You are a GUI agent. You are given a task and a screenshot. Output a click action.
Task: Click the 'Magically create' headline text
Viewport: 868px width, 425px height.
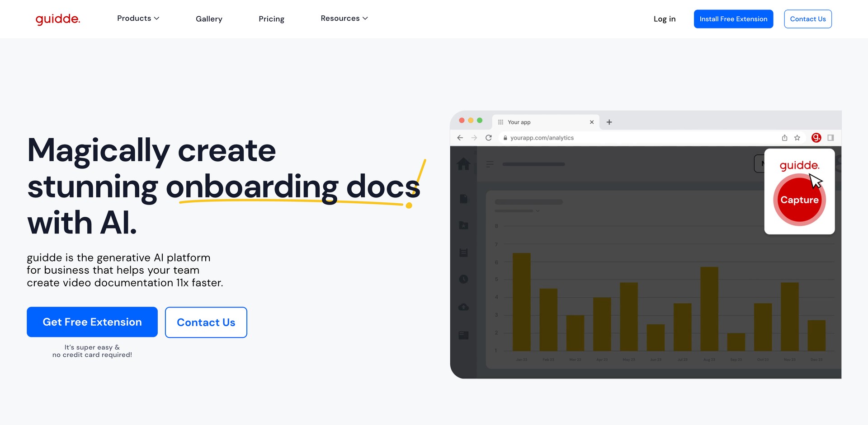(151, 151)
